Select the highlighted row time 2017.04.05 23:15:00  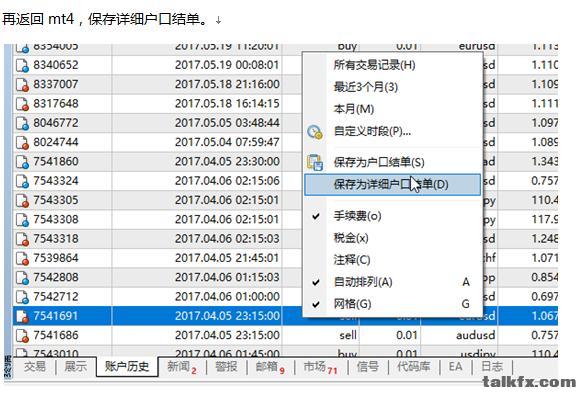tap(227, 316)
